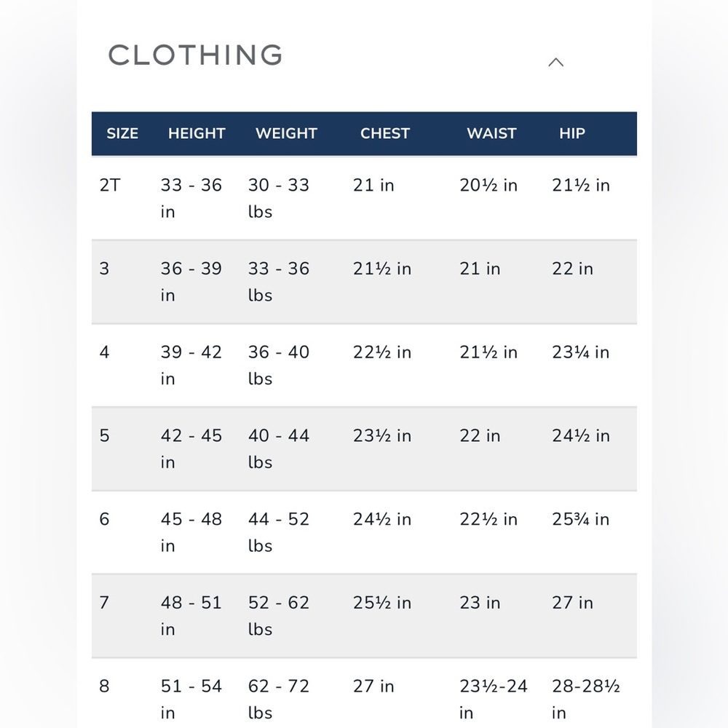
Task: Click the HEIGHT column header
Action: (197, 134)
